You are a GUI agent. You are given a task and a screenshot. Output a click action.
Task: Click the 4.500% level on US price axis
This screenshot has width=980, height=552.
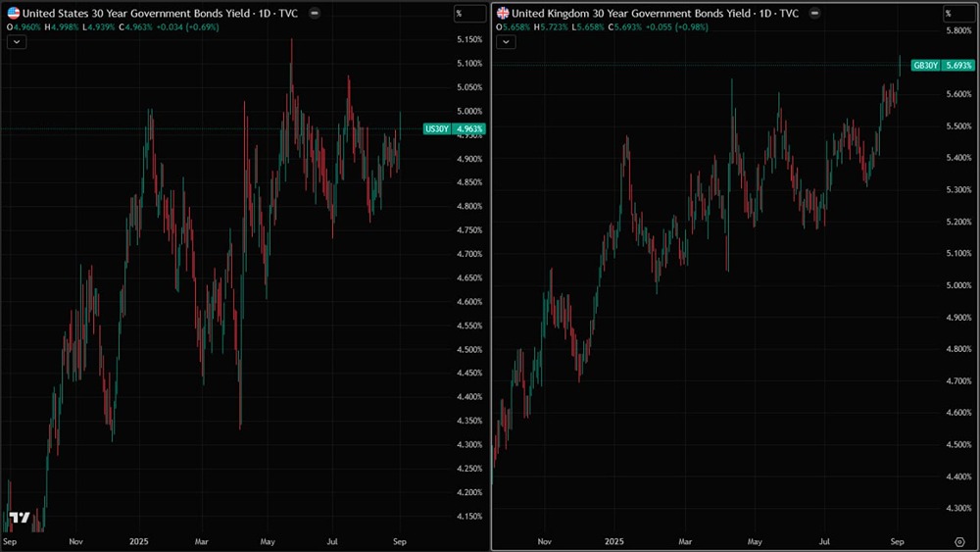[x=469, y=349]
